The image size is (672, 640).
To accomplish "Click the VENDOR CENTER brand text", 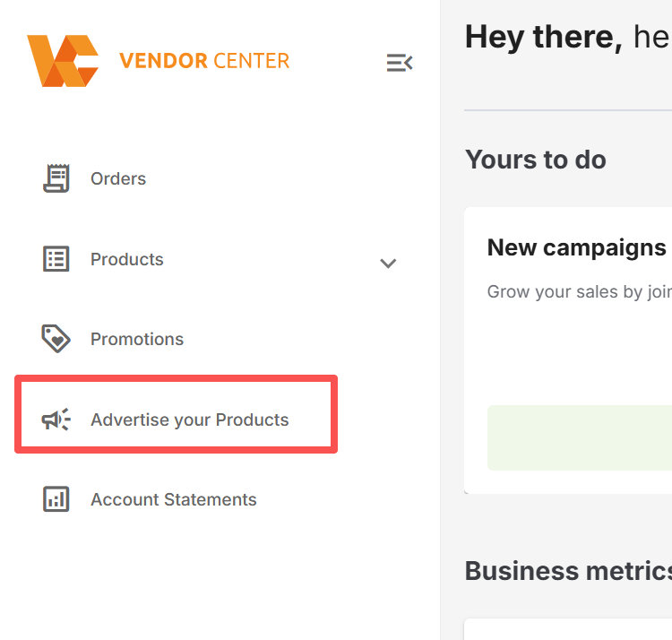I will click(x=204, y=61).
